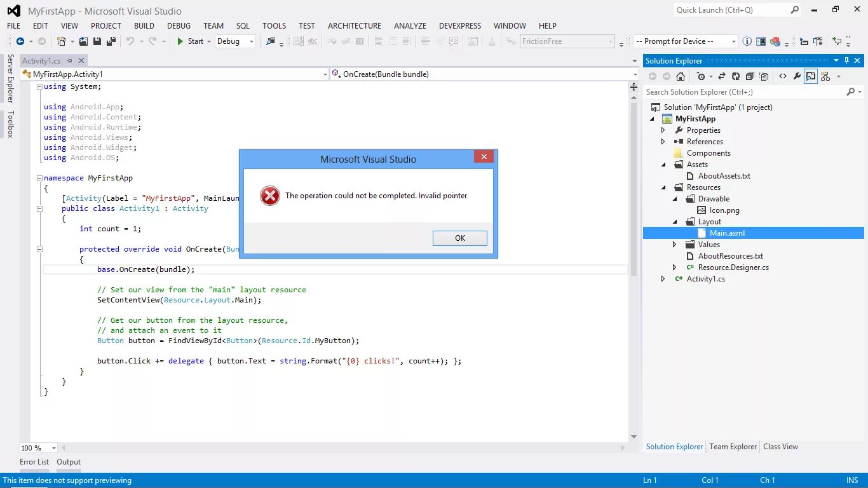The height and width of the screenshot is (488, 868).
Task: Click the Visual Studio logo in title bar
Action: [14, 11]
